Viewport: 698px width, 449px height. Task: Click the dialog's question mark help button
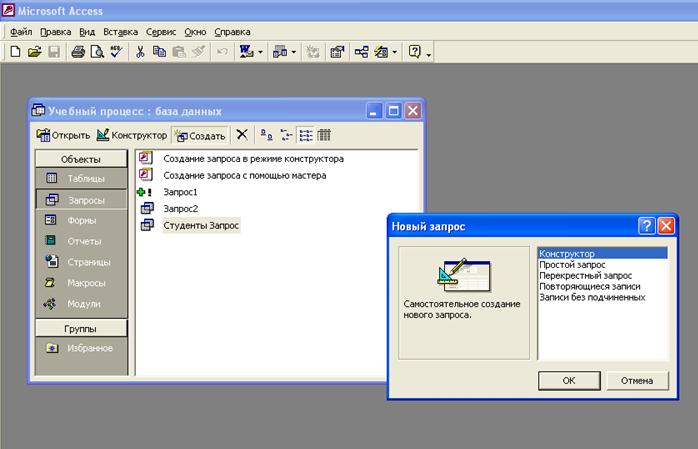tap(646, 226)
